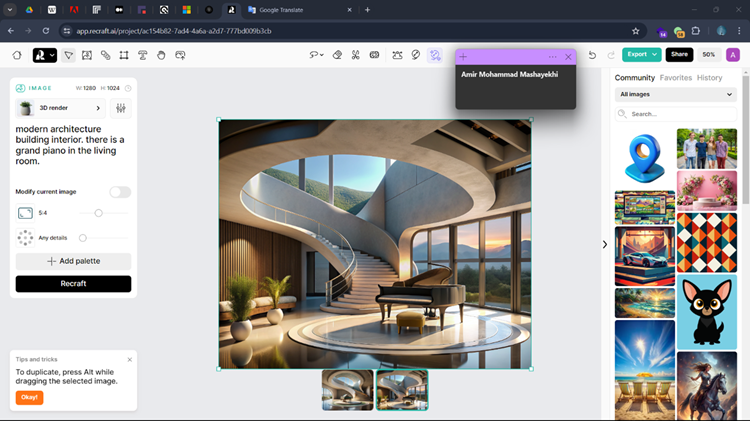Viewport: 750px width, 421px height.
Task: Open the blue map pin community image
Action: click(x=644, y=158)
